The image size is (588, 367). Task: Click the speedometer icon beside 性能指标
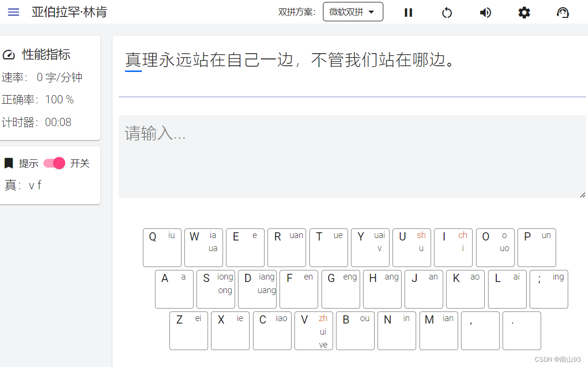(x=9, y=55)
